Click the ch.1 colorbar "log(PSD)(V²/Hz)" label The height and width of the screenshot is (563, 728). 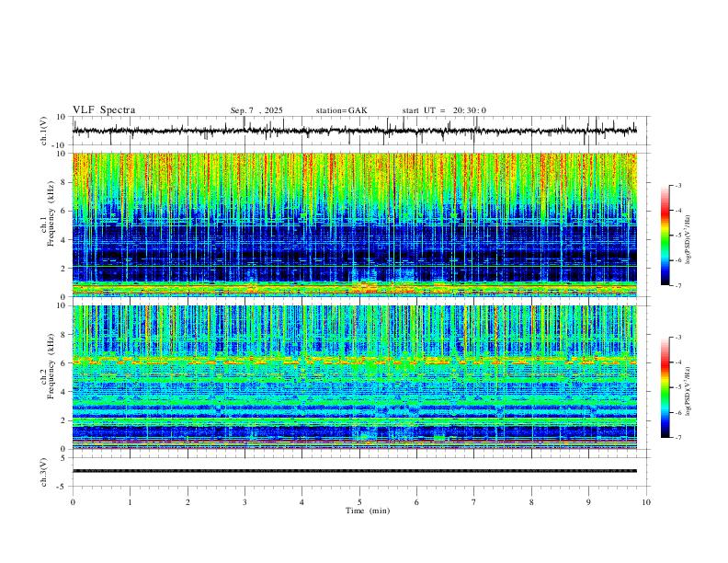coord(688,240)
